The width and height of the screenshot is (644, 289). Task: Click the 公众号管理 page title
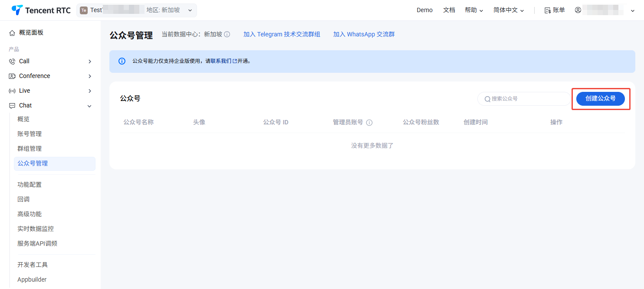[131, 36]
